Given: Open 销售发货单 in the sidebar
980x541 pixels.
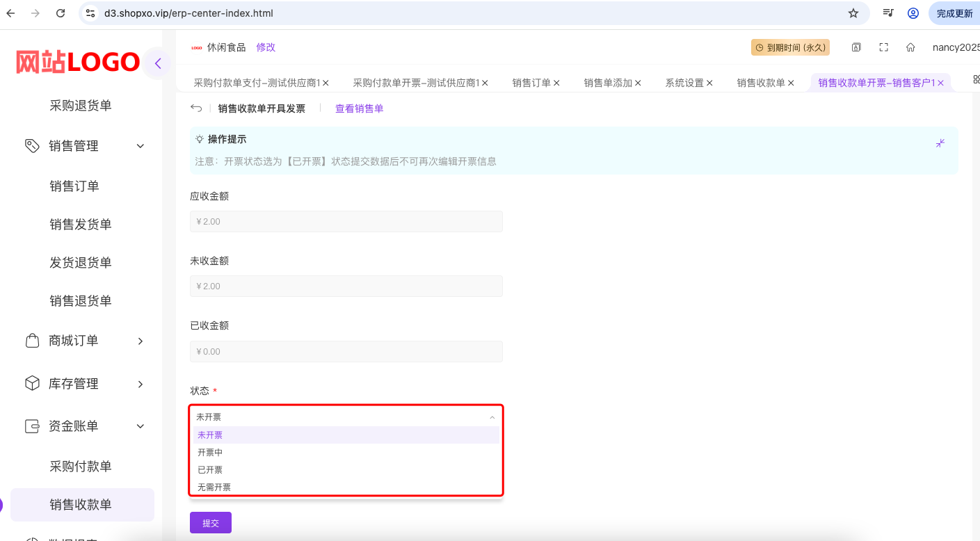Looking at the screenshot, I should point(81,225).
